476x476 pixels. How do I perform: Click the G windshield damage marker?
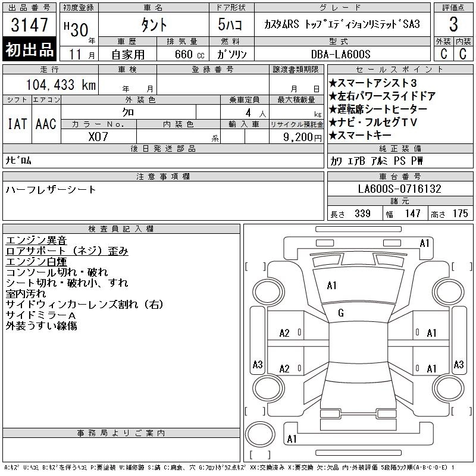click(341, 313)
